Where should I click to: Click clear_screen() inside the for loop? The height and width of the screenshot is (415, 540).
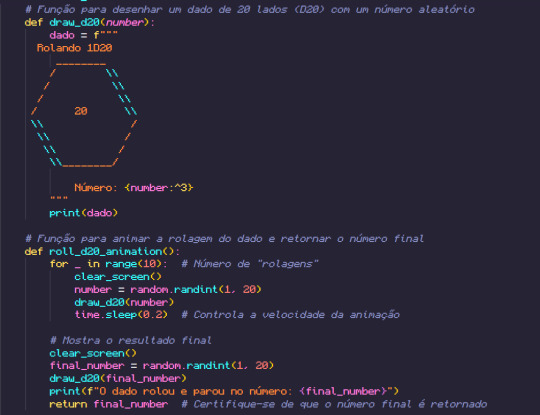click(118, 277)
